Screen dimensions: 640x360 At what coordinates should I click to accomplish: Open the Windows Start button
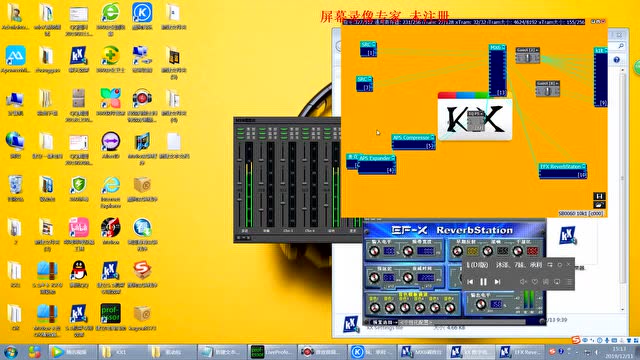(11, 352)
